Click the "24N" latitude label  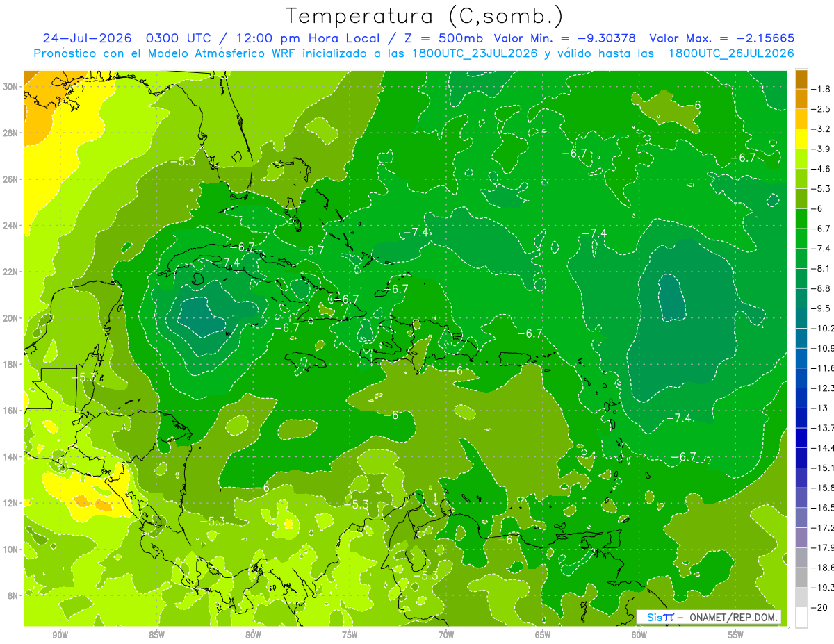11,225
